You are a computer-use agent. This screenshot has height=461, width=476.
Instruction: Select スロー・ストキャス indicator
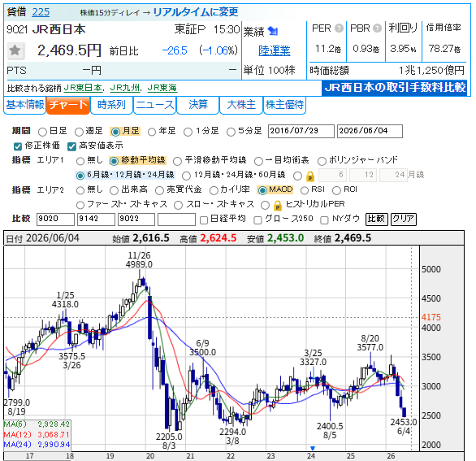[178, 205]
